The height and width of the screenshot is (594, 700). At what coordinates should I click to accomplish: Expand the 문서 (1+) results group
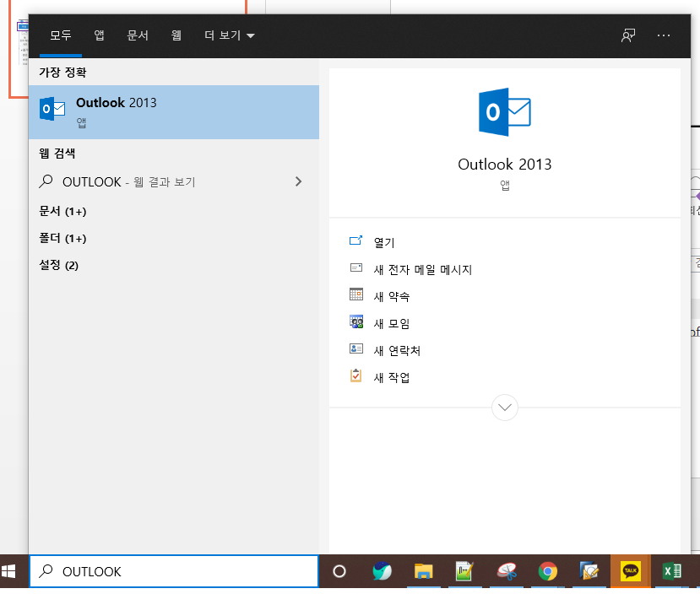(62, 211)
